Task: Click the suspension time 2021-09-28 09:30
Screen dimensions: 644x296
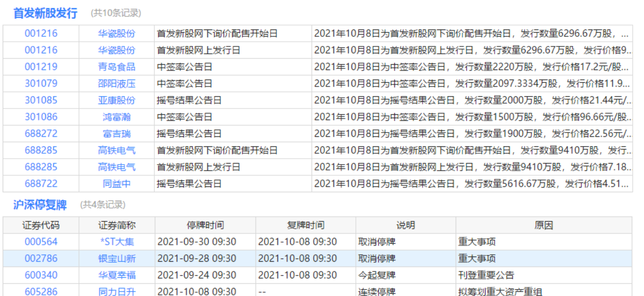Action: [x=197, y=259]
